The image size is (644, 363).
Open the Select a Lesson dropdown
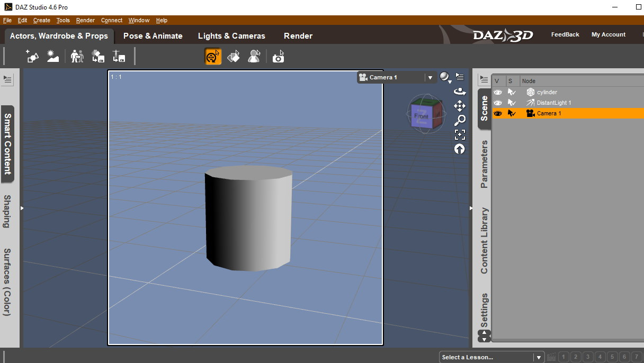point(491,357)
